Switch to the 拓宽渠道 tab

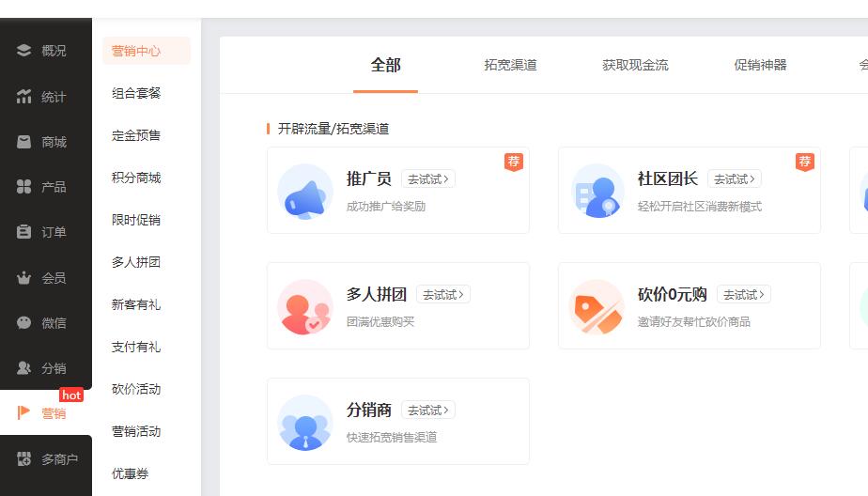510,65
